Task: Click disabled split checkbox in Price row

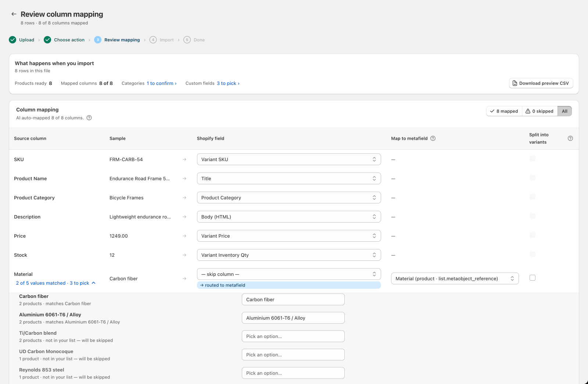Action: coord(533,235)
